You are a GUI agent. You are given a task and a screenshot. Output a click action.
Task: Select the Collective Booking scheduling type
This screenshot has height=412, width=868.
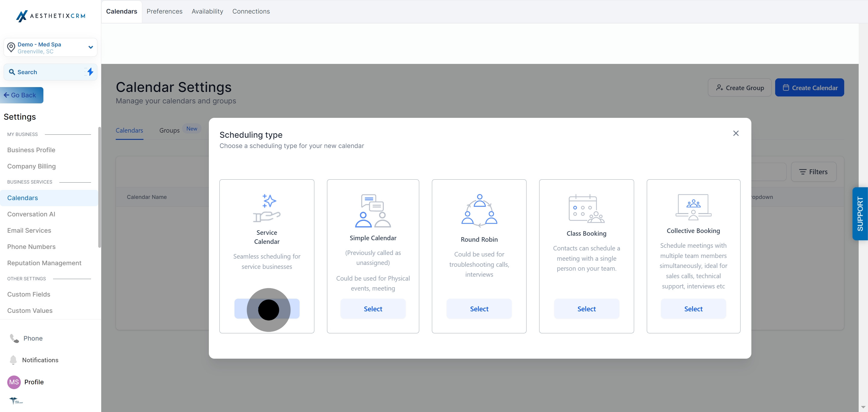pyautogui.click(x=693, y=309)
